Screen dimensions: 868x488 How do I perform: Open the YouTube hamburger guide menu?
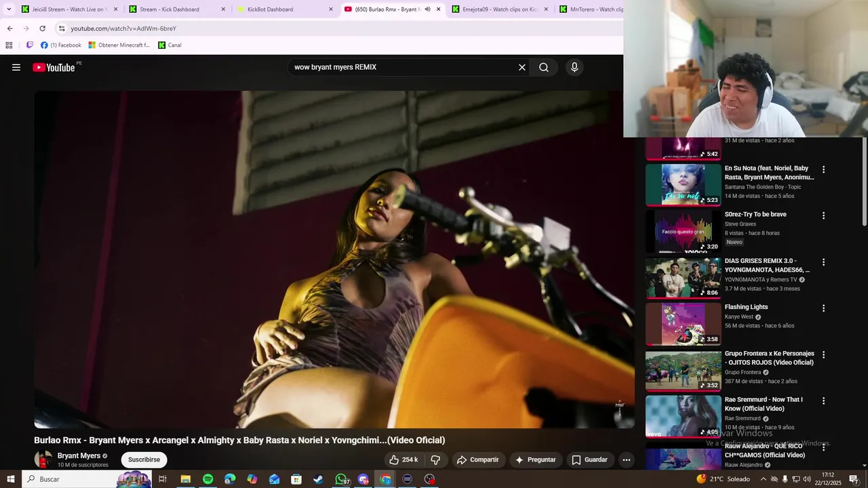tap(16, 67)
